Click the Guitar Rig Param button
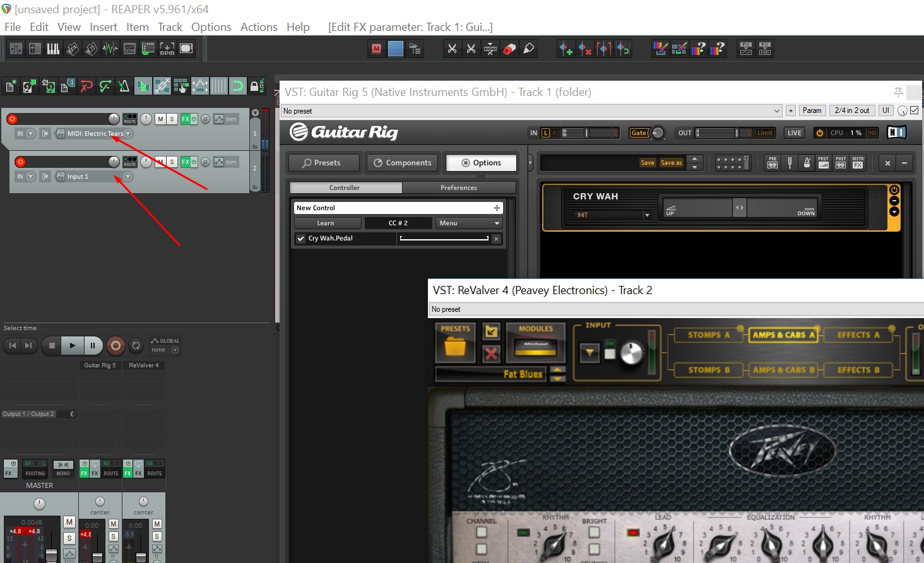 812,110
